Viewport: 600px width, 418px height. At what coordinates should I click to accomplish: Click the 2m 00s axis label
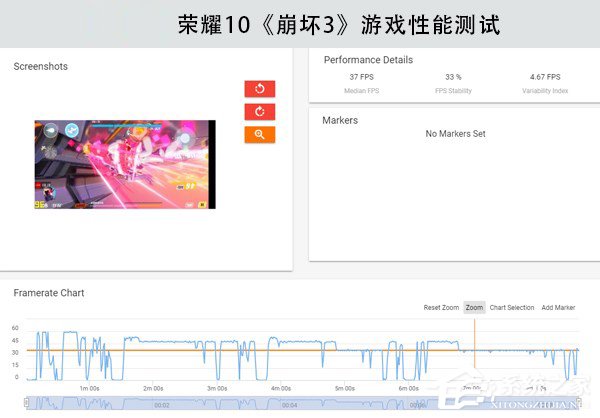click(x=153, y=388)
